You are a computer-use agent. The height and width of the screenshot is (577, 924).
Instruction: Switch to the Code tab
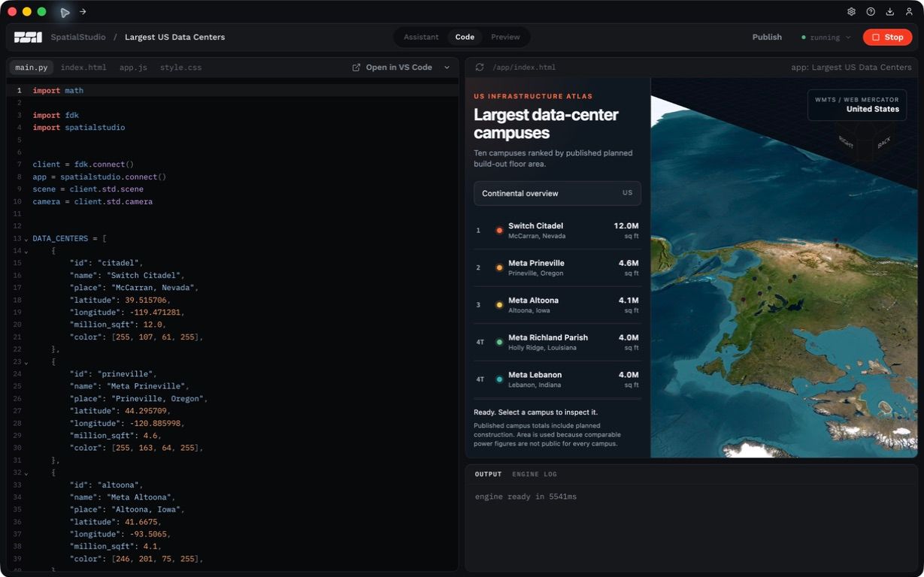click(465, 37)
